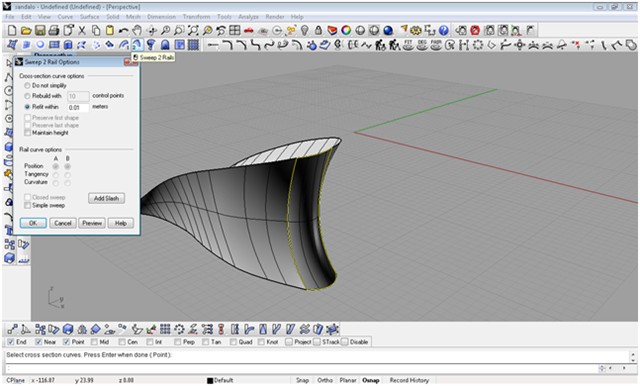Click the light bulb icon
Viewport: 640px width, 386px height.
304,30
